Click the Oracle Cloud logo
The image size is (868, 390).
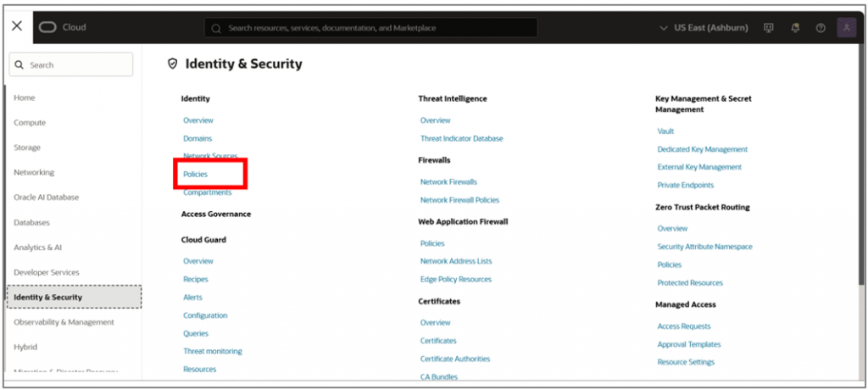48,27
